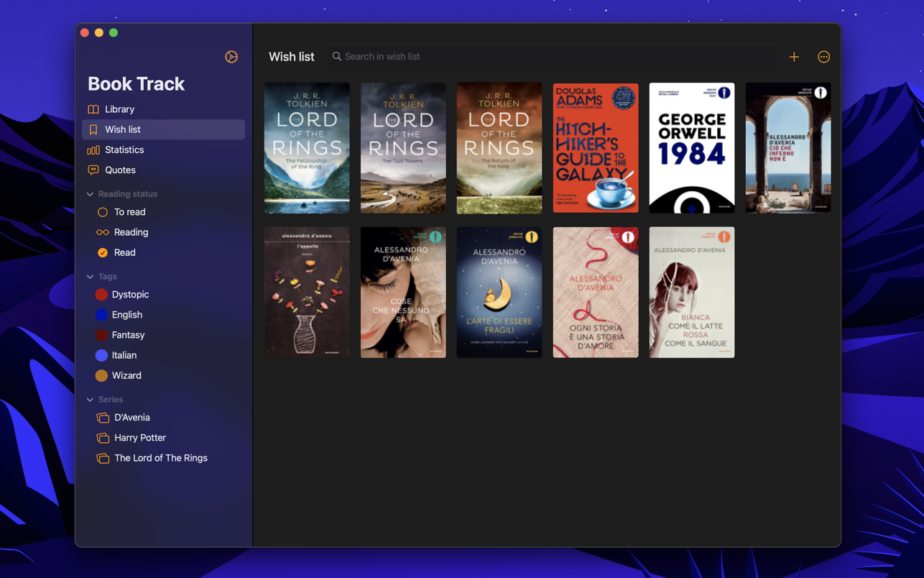Click the Fantasy dark red color dot
The image size is (924, 578).
click(101, 335)
